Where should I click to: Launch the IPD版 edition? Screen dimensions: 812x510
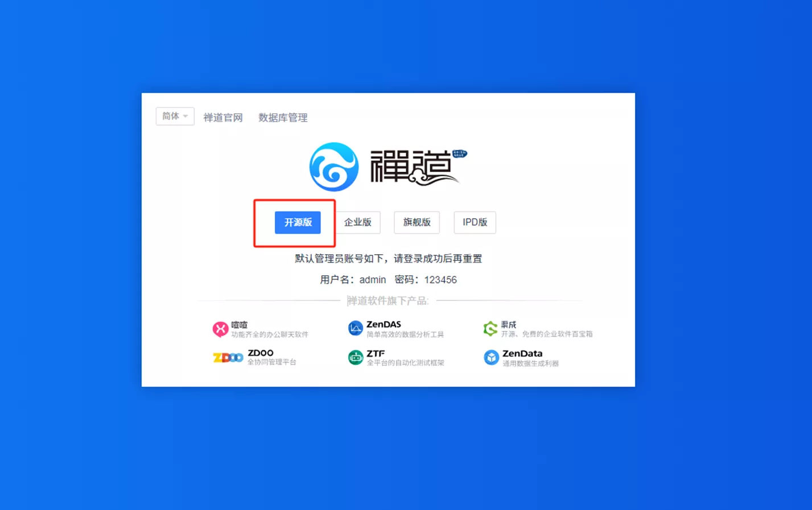tap(475, 222)
